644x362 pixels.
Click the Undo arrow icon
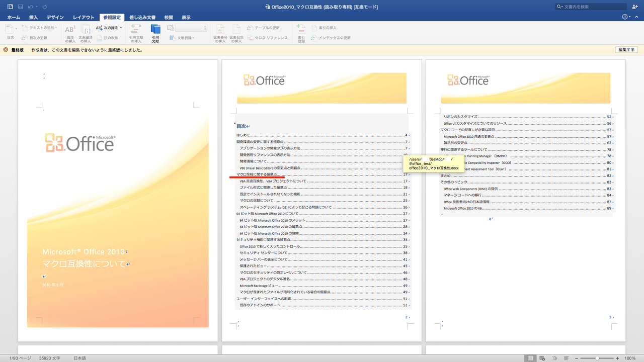tap(31, 7)
